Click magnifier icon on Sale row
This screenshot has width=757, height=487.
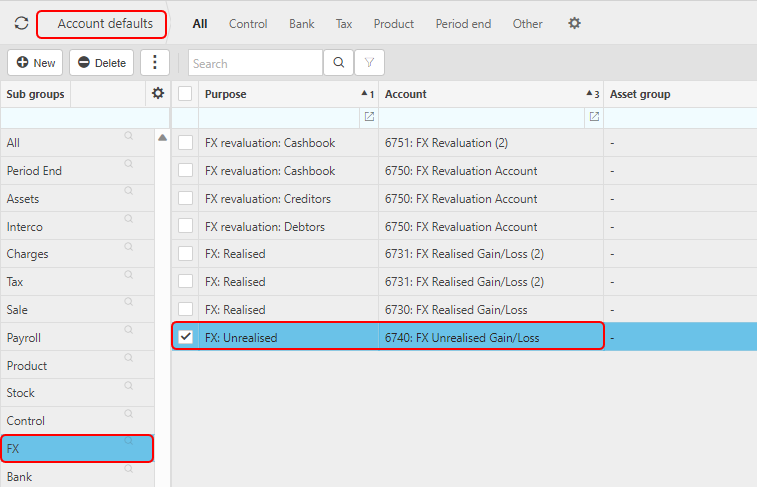pos(128,302)
